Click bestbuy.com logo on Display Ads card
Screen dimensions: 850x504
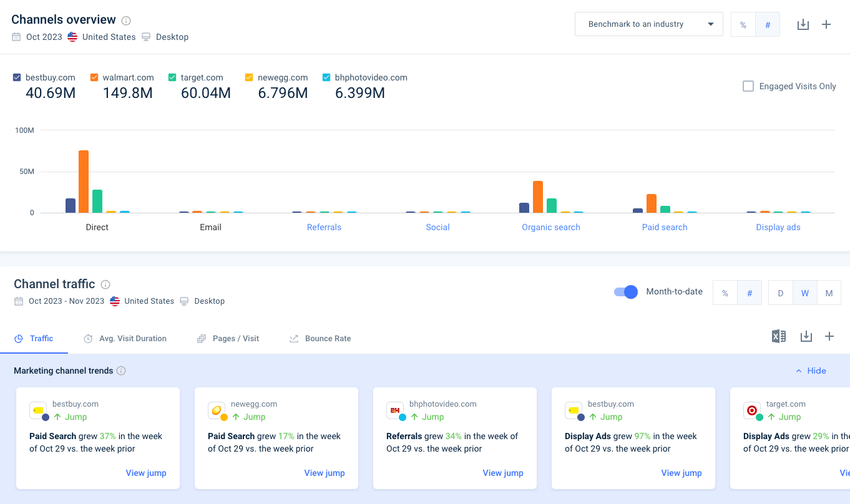click(x=574, y=410)
